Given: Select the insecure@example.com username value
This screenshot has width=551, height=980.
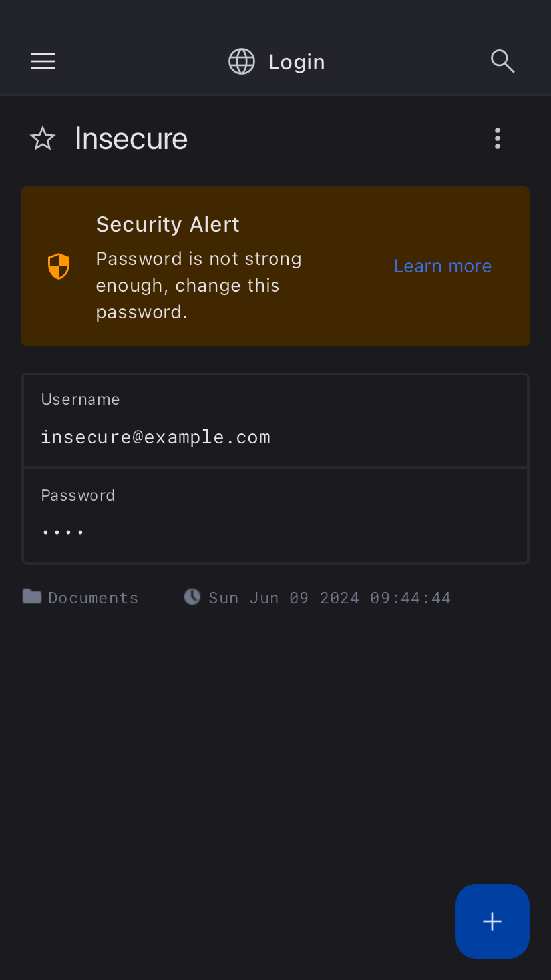Looking at the screenshot, I should coord(156,437).
